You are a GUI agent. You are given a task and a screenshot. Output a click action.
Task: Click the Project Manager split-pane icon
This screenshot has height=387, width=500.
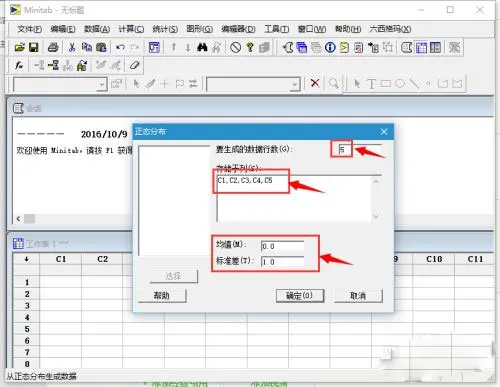(x=435, y=48)
